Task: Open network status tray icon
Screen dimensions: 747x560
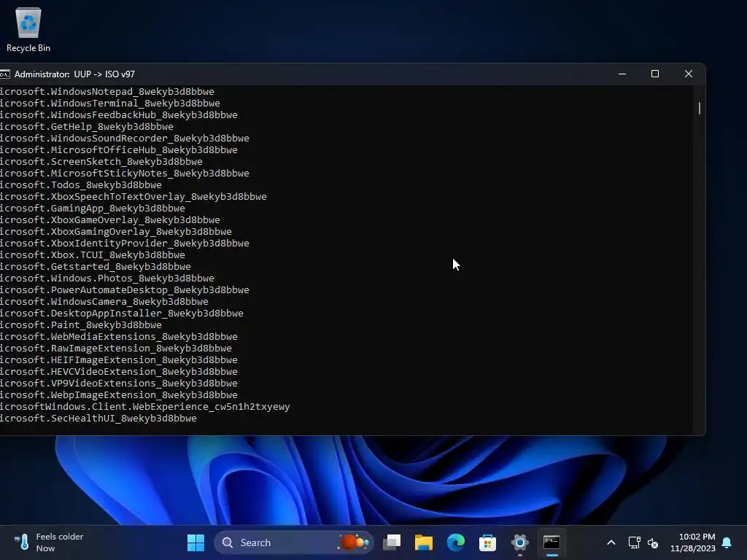Action: (x=634, y=542)
